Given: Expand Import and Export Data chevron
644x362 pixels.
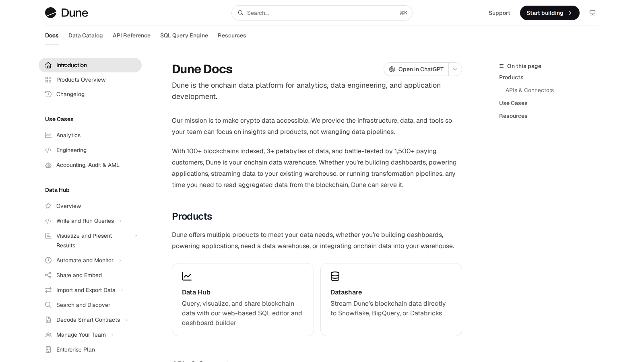Looking at the screenshot, I should 122,290.
